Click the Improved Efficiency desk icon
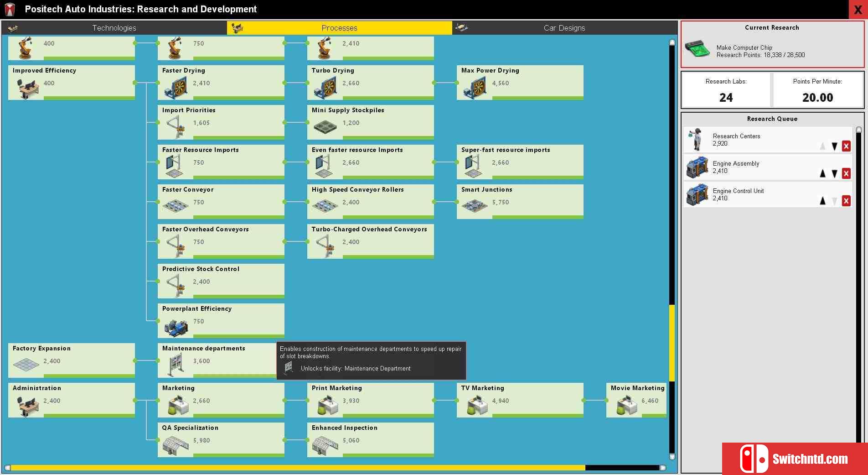 coord(28,88)
